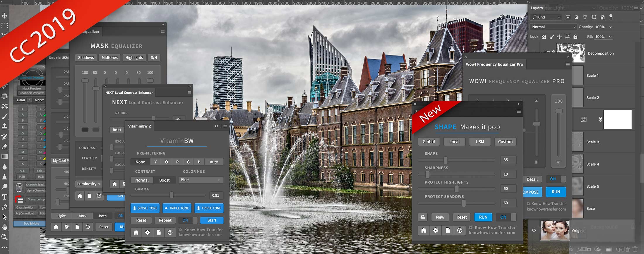Select Custom preset in SHAPE panel
Viewport: 644px width, 254px height.
[x=506, y=142]
